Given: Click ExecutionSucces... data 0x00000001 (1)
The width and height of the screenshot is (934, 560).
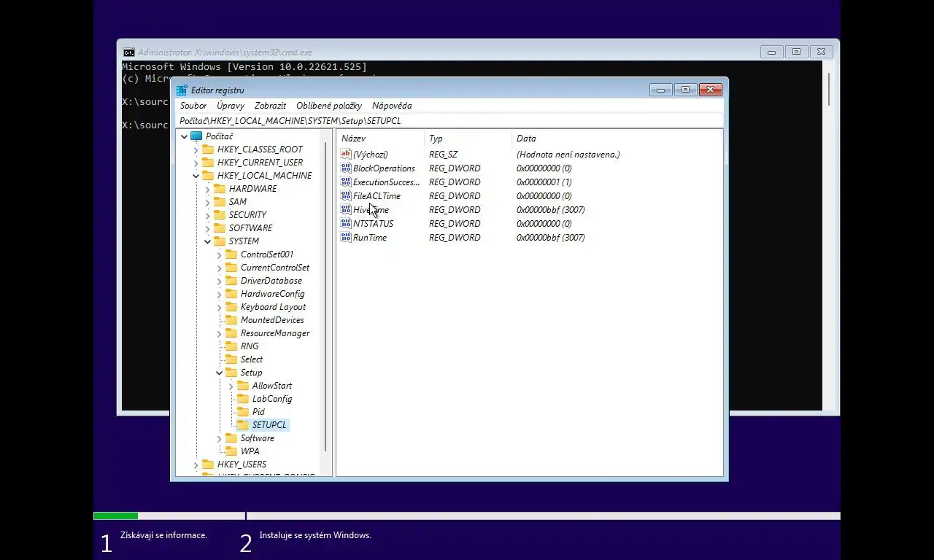Looking at the screenshot, I should pyautogui.click(x=544, y=182).
